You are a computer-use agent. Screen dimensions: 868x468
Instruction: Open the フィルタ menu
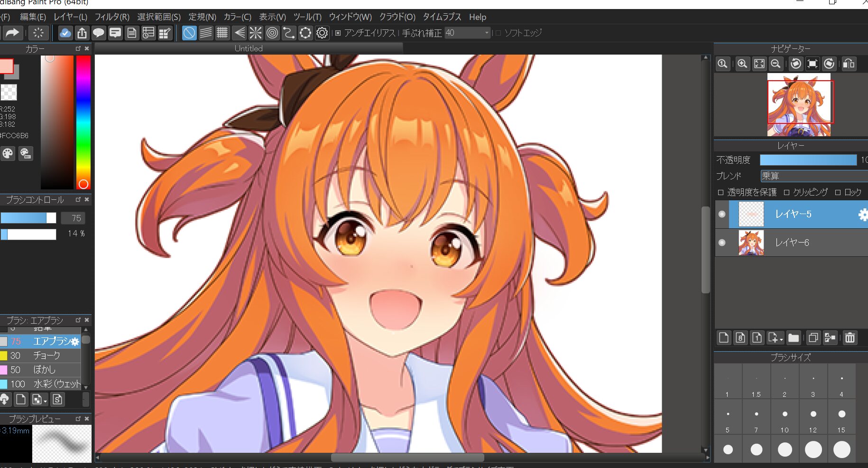click(111, 17)
